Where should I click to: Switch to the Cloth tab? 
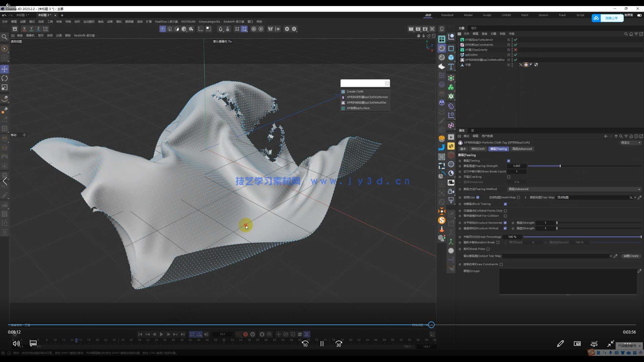[x=478, y=149]
